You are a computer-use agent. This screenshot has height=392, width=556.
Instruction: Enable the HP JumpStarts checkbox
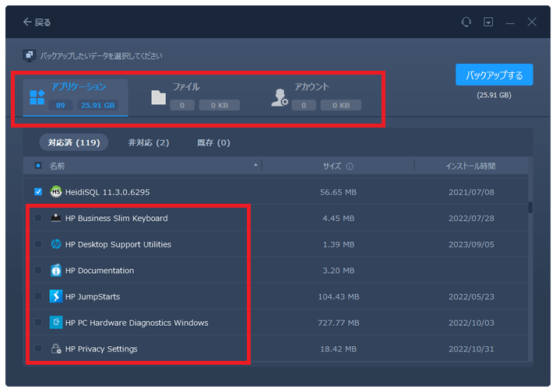(38, 296)
